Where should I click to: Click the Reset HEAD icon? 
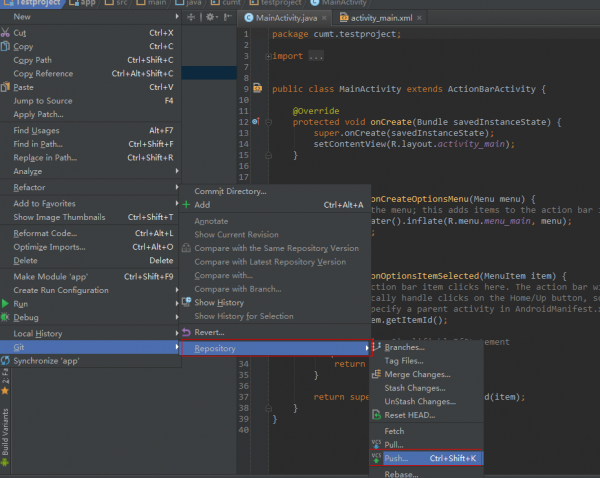pos(377,415)
